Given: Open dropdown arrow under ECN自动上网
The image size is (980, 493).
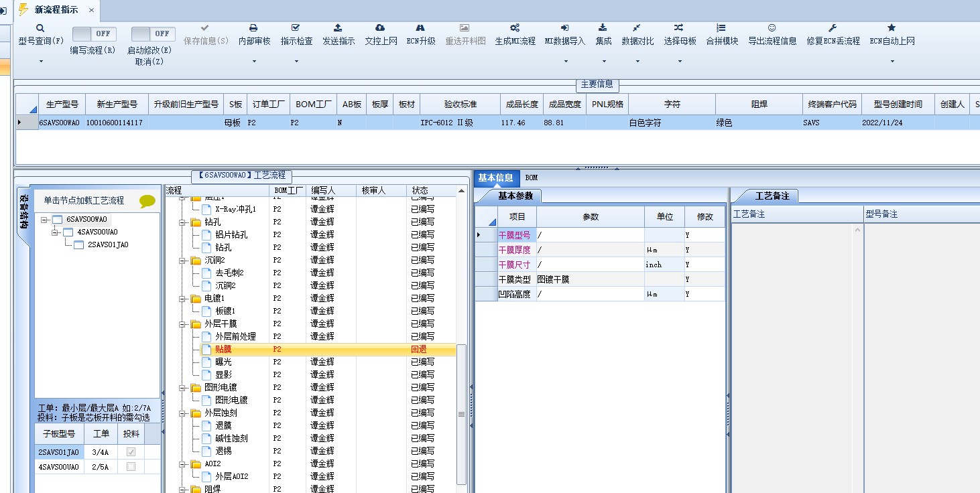Looking at the screenshot, I should pos(892,62).
